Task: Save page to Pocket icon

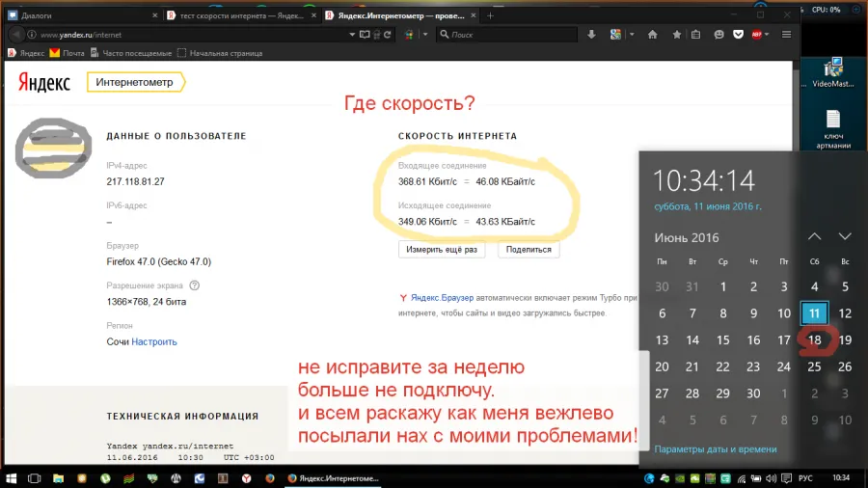Action: [x=738, y=35]
